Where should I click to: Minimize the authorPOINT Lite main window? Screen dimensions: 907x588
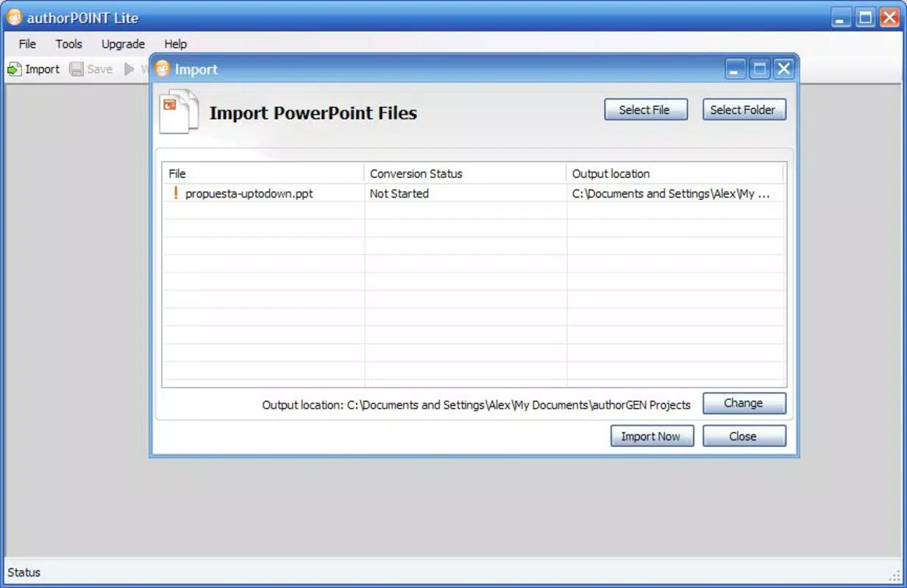pyautogui.click(x=842, y=18)
